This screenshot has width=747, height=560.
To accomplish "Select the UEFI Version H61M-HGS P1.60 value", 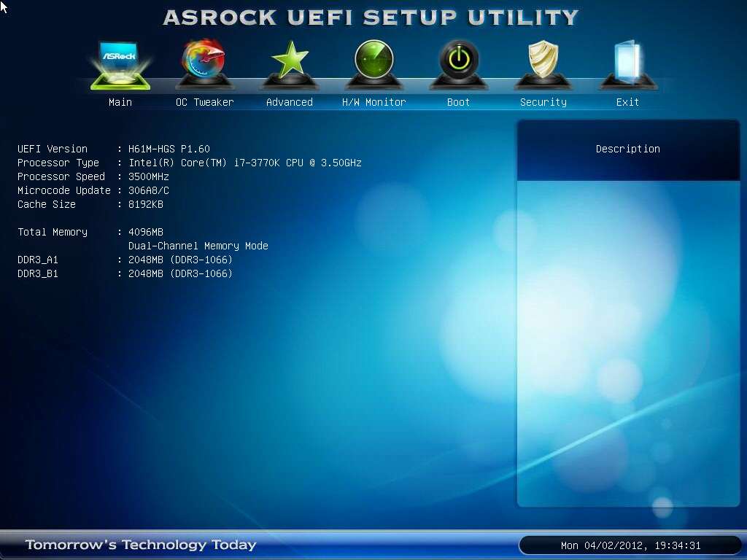I will tap(169, 149).
